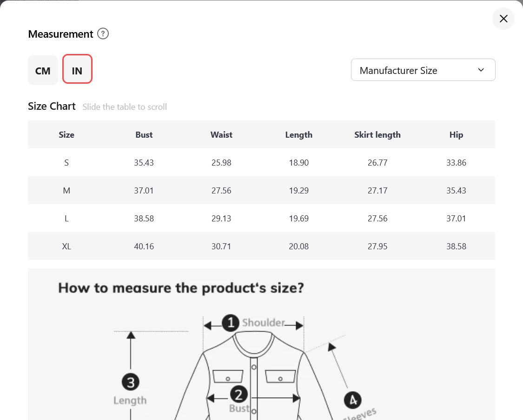
Task: Select the IN unit toggle
Action: [x=77, y=69]
